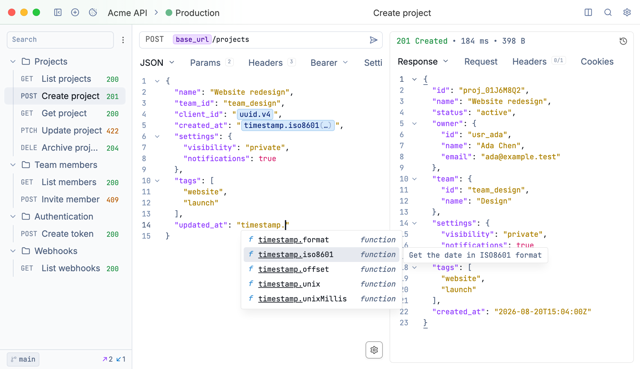
Task: Open the response history clock icon
Action: click(623, 41)
